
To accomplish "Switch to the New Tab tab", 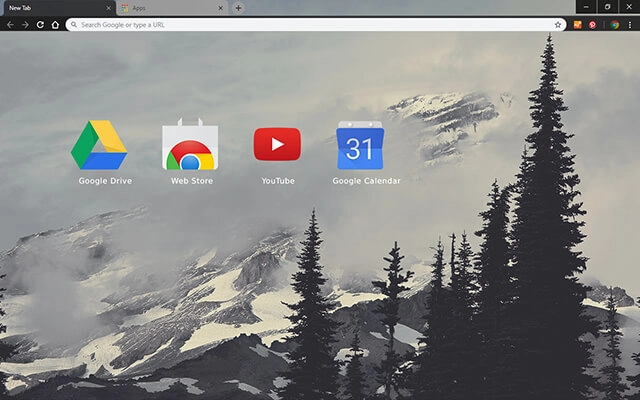I will [59, 8].
